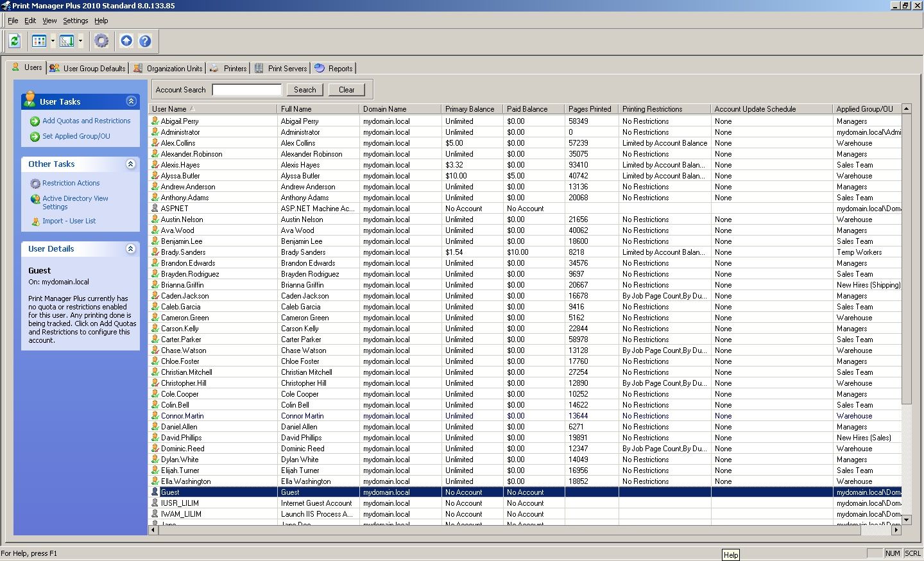Collapse the User Details panel

click(131, 248)
